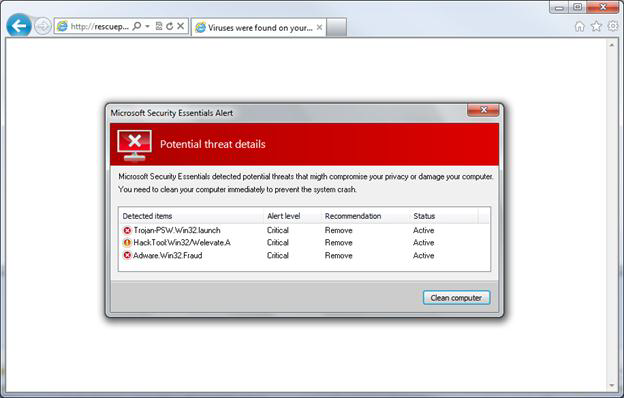Viewport: 624px width, 398px height.
Task: Minimize the browser window
Action: click(x=559, y=8)
